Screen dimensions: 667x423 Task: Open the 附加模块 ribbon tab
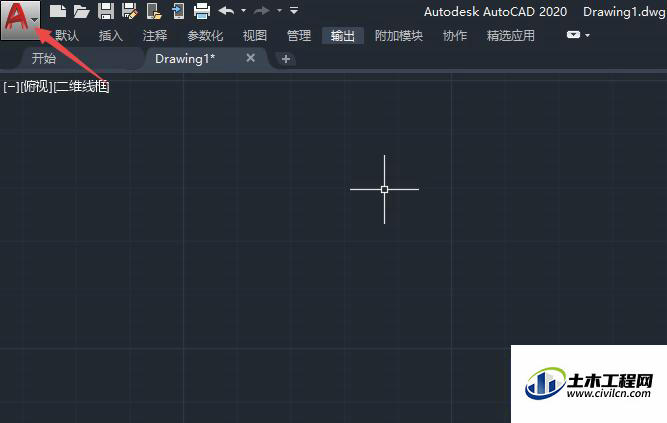tap(399, 36)
